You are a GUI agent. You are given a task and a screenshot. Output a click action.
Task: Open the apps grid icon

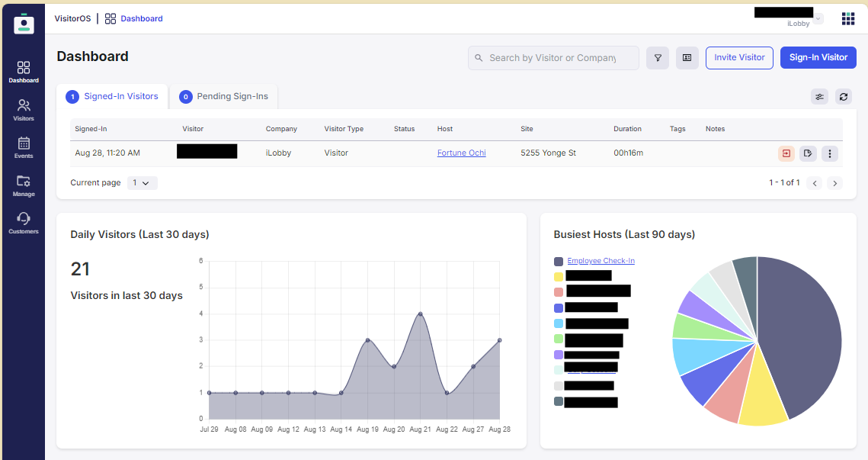[x=847, y=19]
